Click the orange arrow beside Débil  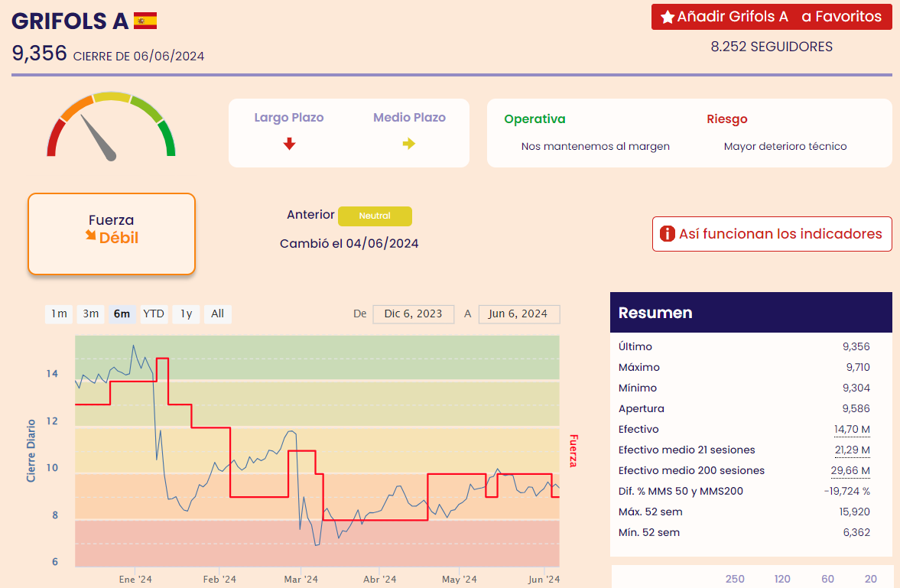point(91,235)
